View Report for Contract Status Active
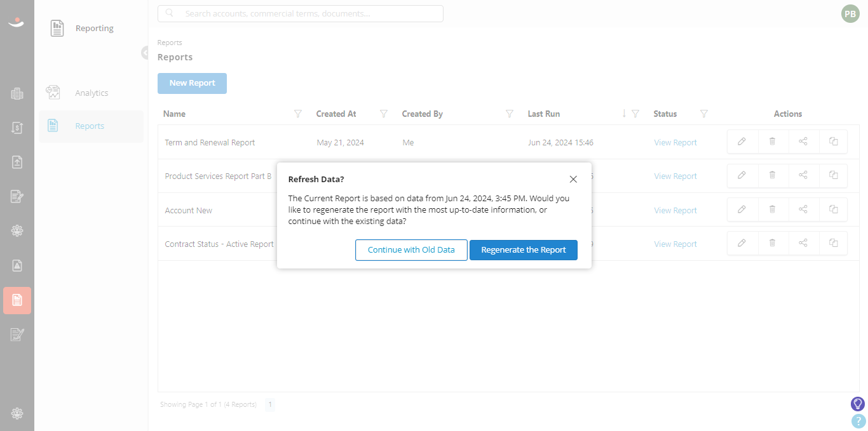Image resolution: width=868 pixels, height=431 pixels. point(675,244)
